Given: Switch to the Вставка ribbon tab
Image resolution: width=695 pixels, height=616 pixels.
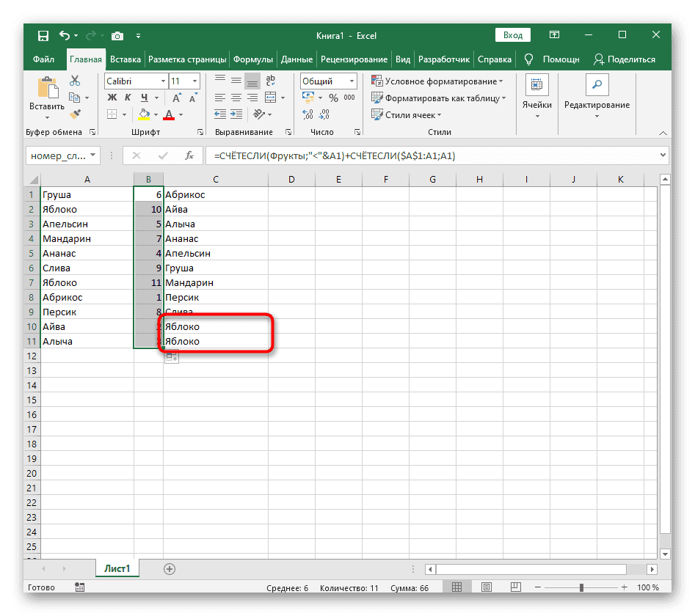Looking at the screenshot, I should tap(125, 59).
